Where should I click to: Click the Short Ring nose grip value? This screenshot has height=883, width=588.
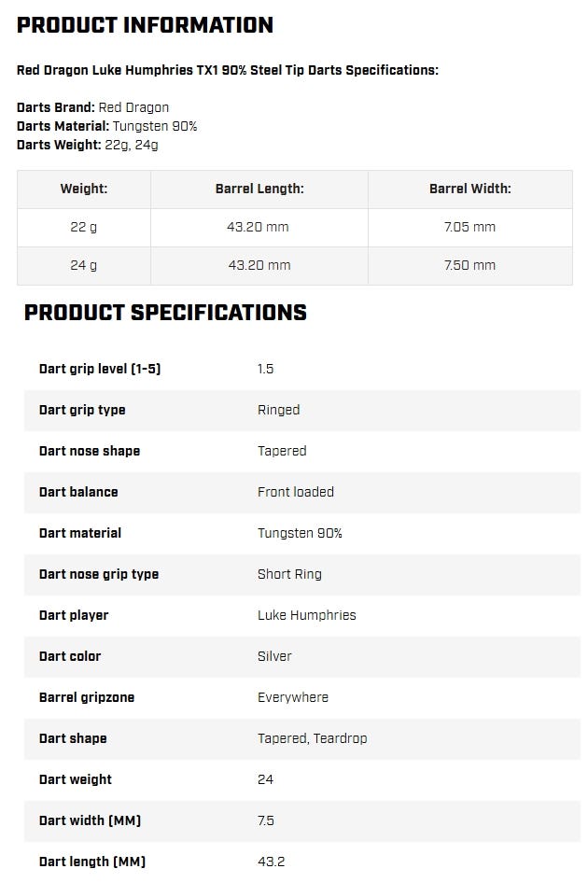coord(289,574)
